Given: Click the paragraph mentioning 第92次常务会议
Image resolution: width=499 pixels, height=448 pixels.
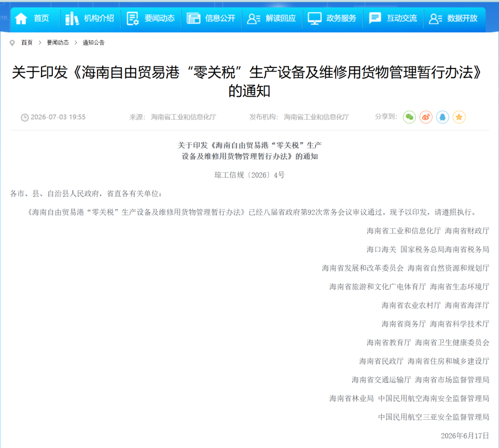Looking at the screenshot, I should click(x=252, y=212).
